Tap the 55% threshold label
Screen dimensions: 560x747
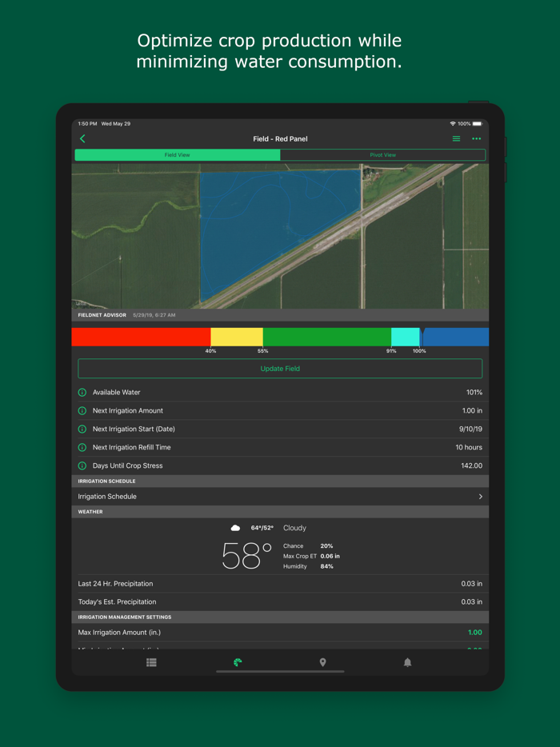click(x=263, y=351)
